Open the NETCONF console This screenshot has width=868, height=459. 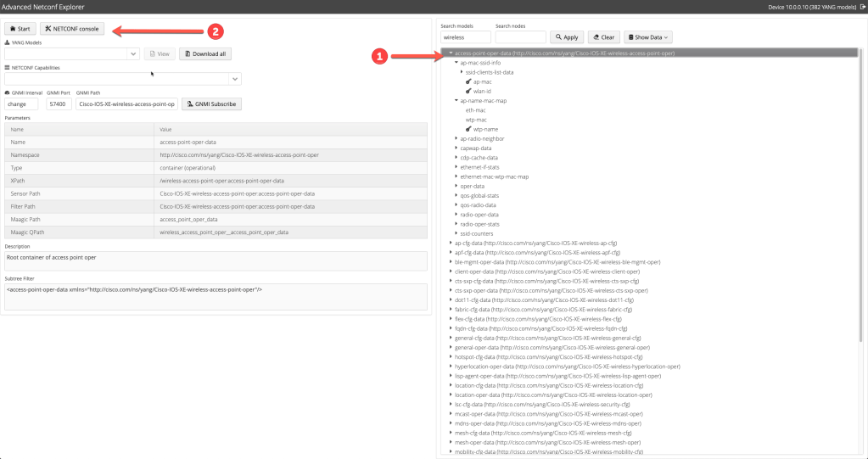72,29
